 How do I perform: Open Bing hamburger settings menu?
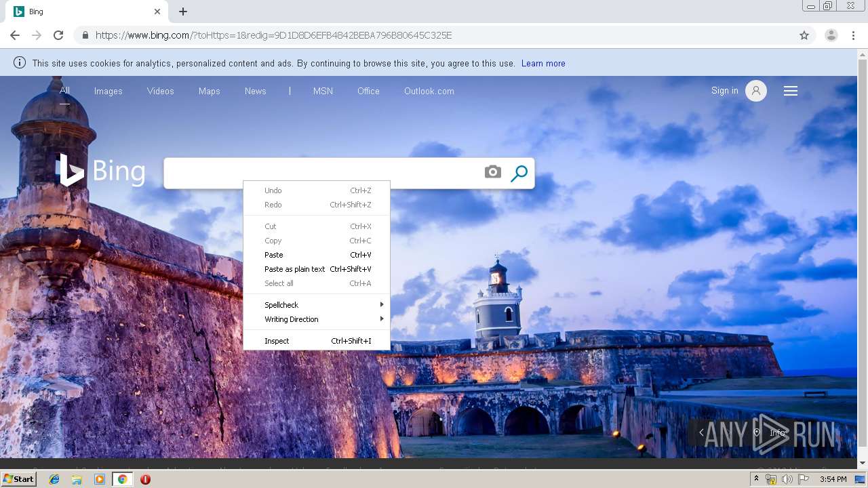[x=791, y=91]
